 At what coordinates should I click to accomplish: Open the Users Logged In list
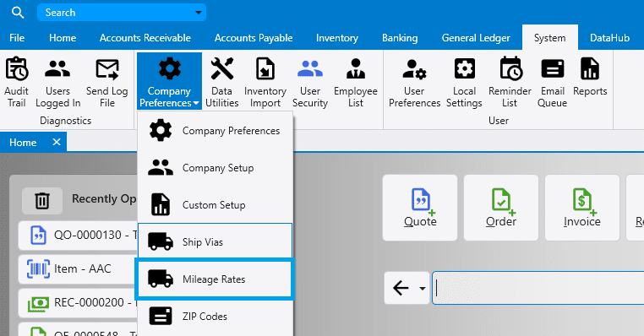tap(58, 82)
